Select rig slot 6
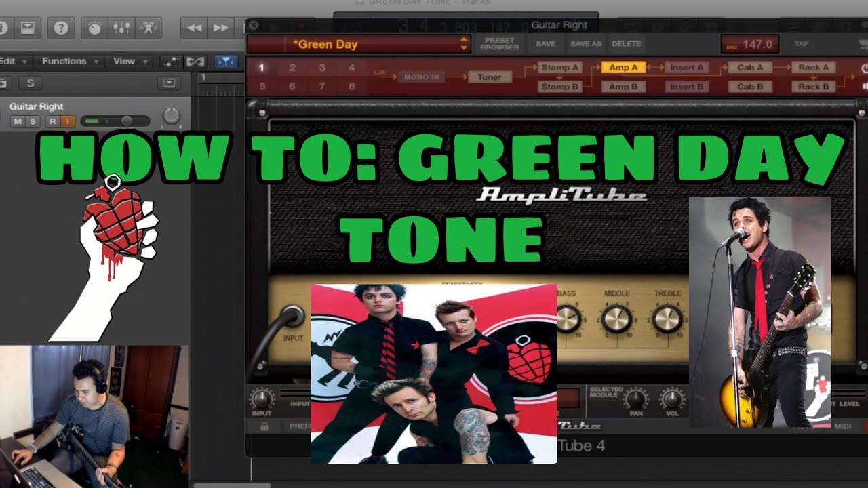The width and height of the screenshot is (868, 488). pyautogui.click(x=292, y=87)
